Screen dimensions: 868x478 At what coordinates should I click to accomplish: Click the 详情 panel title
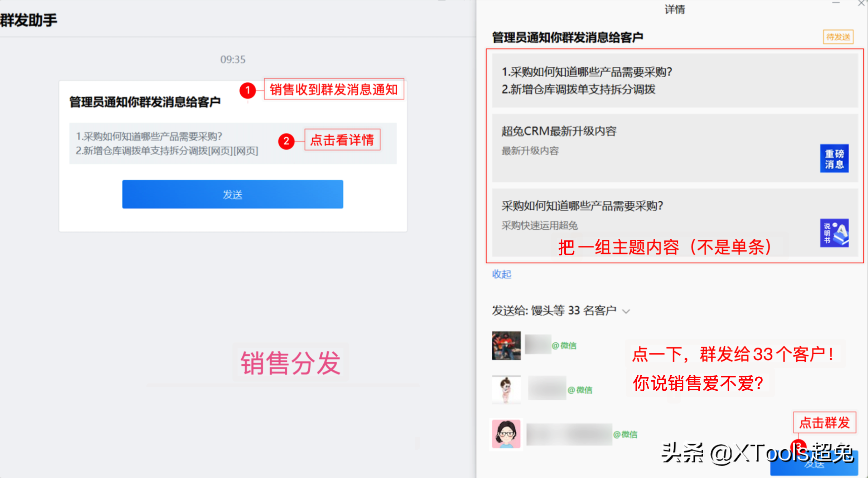(x=675, y=10)
